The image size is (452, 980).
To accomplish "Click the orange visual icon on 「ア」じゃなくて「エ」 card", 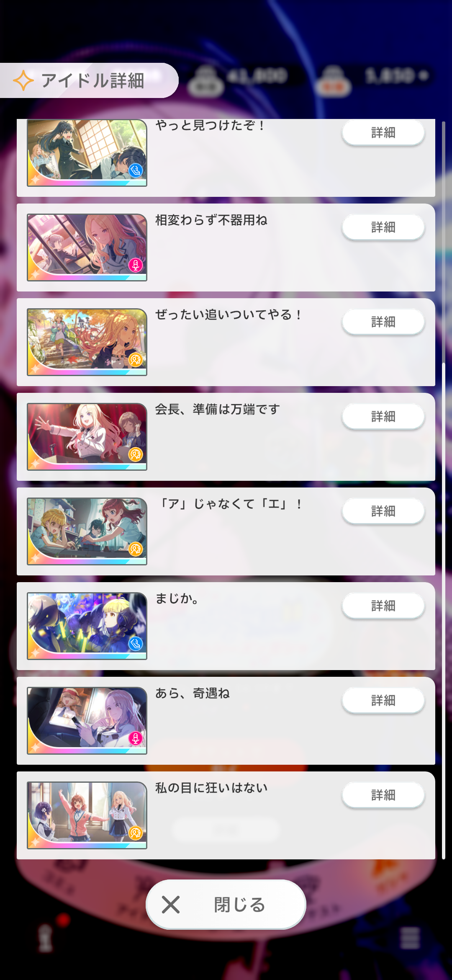I will (136, 549).
